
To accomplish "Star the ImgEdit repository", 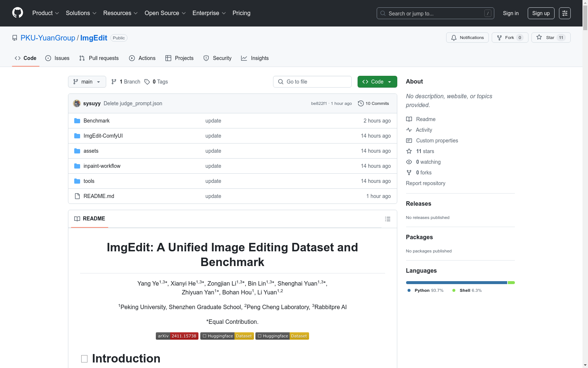I will tap(551, 38).
